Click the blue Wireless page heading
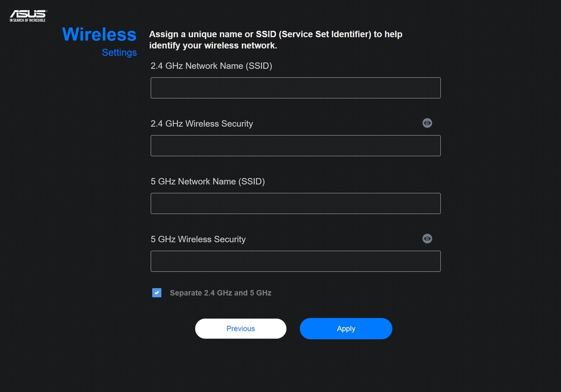The width and height of the screenshot is (561, 392). pos(99,35)
